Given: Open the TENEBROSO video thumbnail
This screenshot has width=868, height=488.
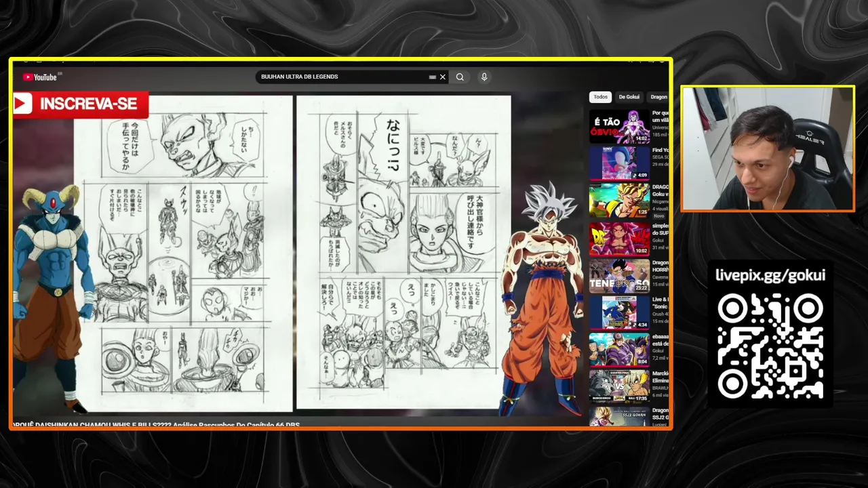Looking at the screenshot, I should click(619, 275).
